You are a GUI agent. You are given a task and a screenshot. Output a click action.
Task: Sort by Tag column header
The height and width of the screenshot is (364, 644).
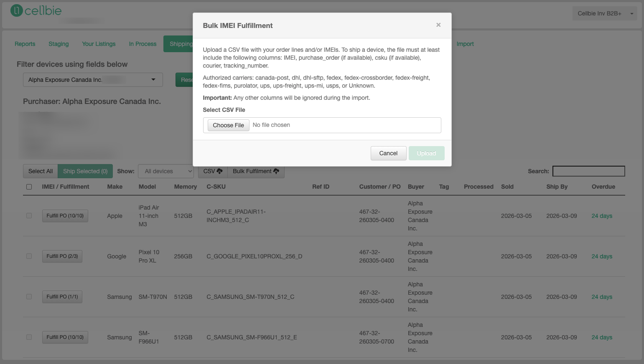[444, 187]
